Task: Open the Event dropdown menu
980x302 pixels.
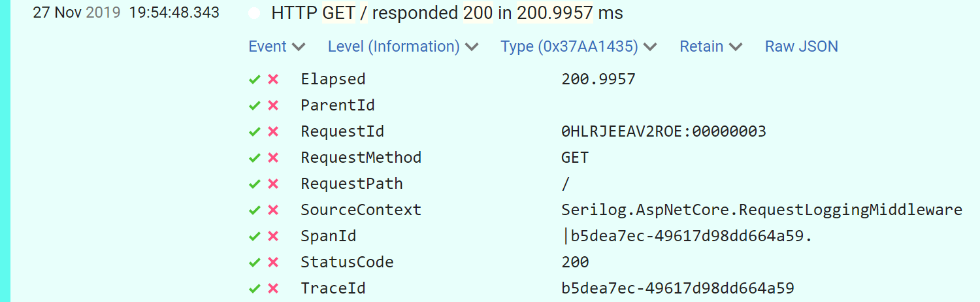Action: (277, 46)
